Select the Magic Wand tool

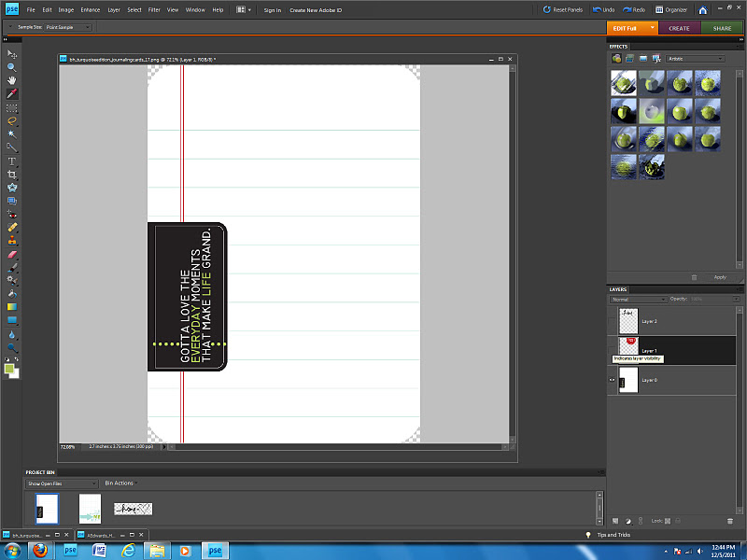click(x=12, y=134)
